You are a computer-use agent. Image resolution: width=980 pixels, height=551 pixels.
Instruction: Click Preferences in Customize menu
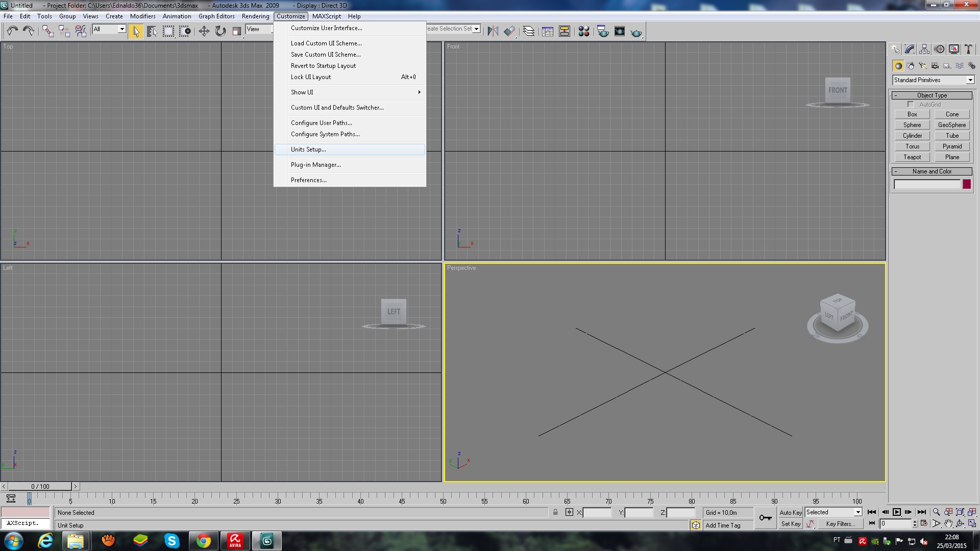308,180
